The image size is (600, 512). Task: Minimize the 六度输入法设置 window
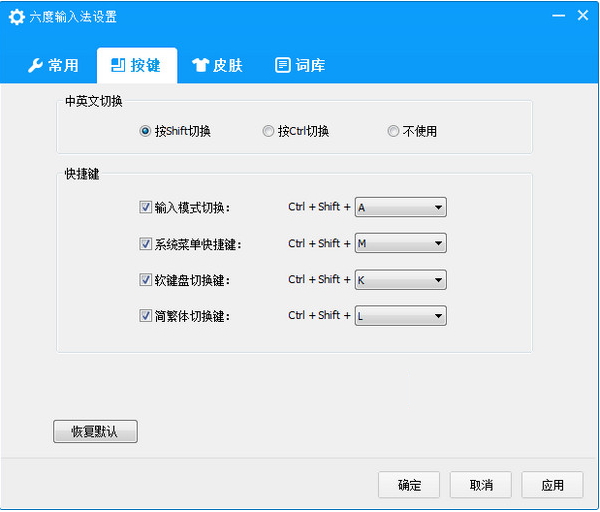pyautogui.click(x=556, y=16)
